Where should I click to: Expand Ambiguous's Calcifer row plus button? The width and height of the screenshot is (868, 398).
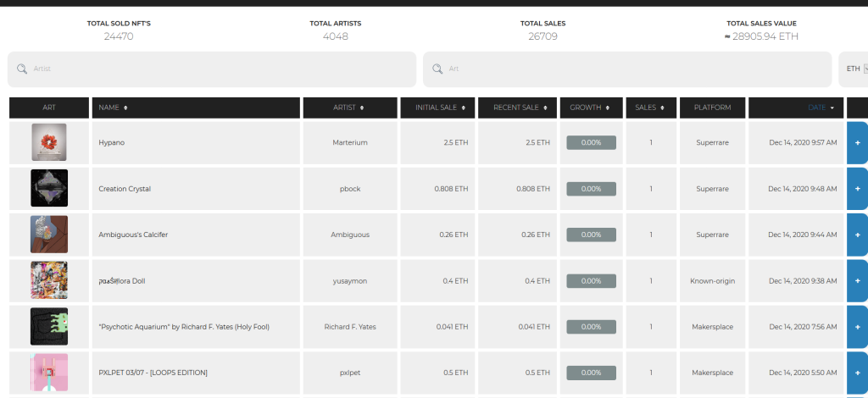click(x=857, y=235)
